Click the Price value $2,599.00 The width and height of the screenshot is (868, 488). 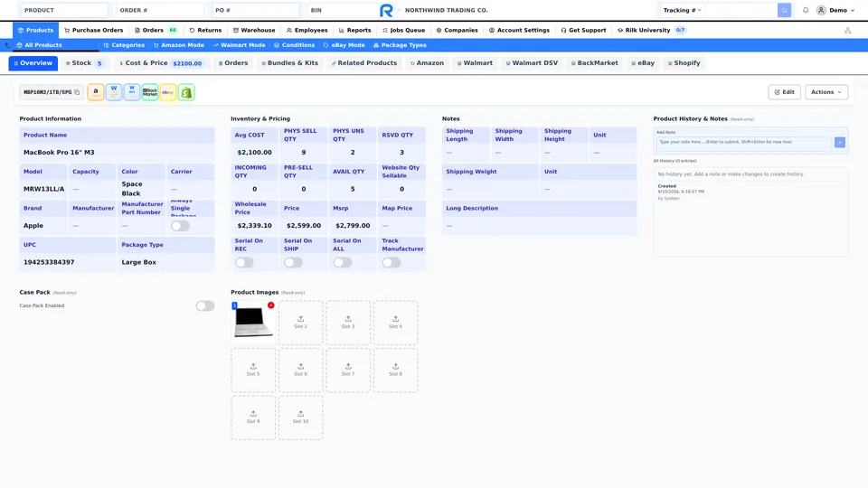304,226
